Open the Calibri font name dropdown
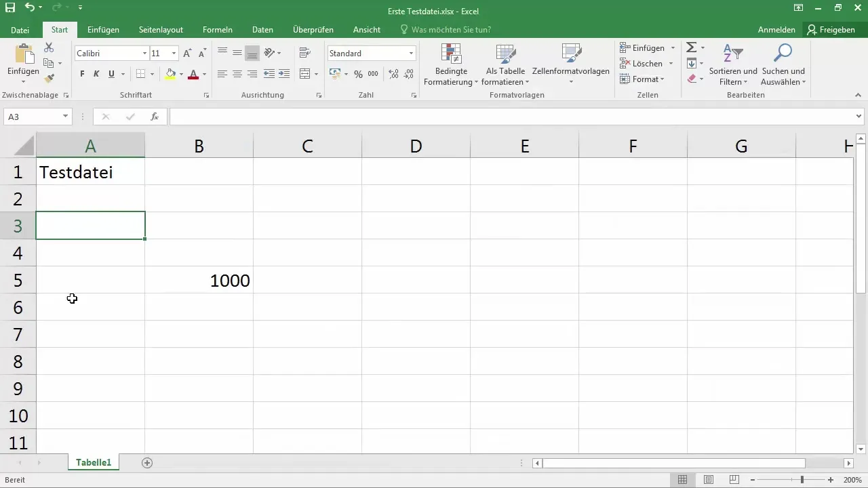Screen dimensions: 868x488 click(144, 53)
